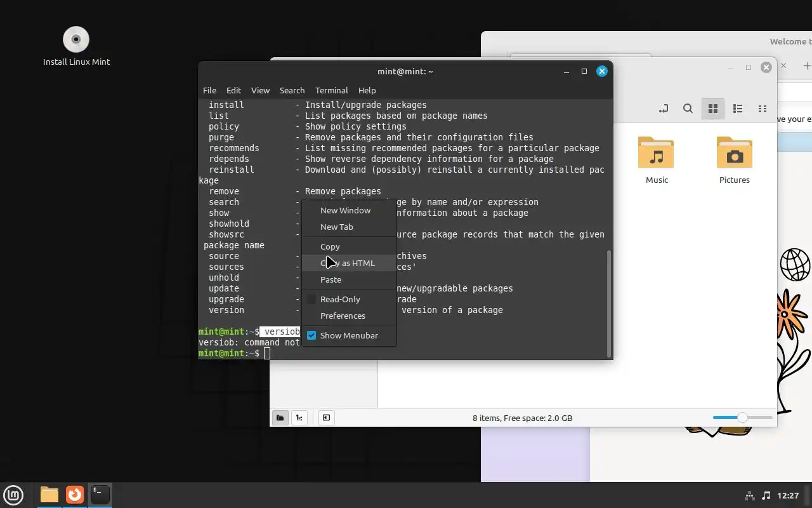Open the Pictures folder
Image resolution: width=812 pixels, height=508 pixels.
click(x=735, y=160)
